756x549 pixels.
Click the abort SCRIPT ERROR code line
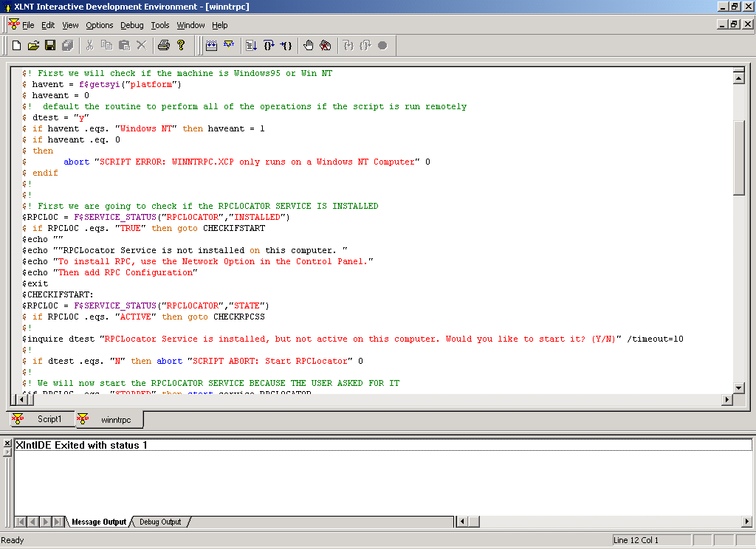click(226, 162)
